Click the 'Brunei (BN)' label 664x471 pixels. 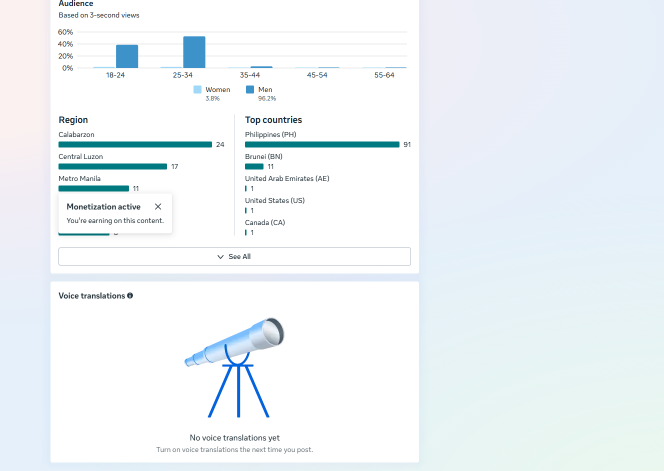263,156
